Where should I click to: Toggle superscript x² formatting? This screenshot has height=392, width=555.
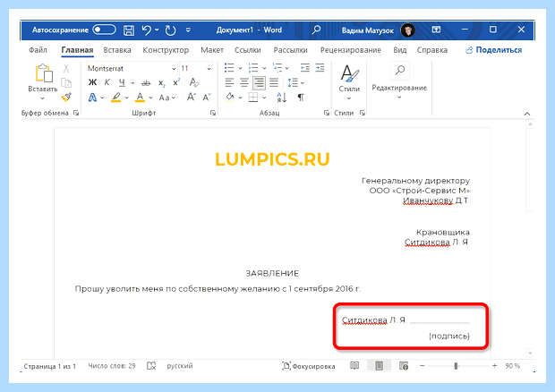tap(176, 82)
